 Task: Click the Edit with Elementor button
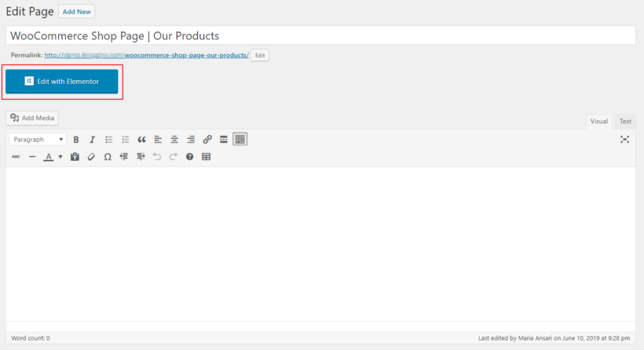click(61, 82)
